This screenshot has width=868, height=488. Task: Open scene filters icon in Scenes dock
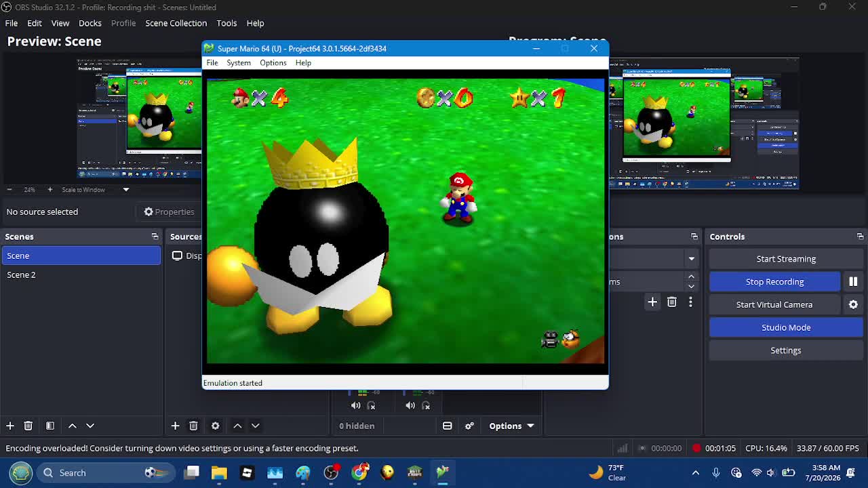point(50,426)
